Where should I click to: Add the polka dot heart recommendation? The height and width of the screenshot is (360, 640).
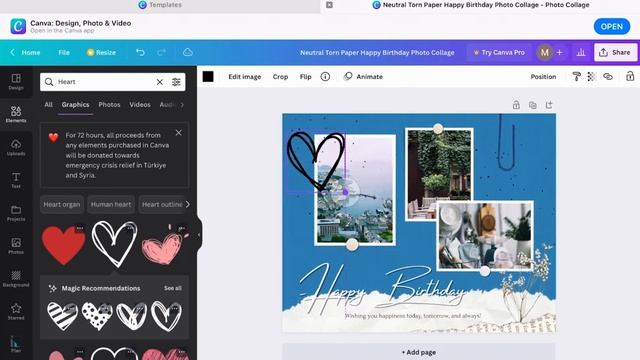coord(97,316)
